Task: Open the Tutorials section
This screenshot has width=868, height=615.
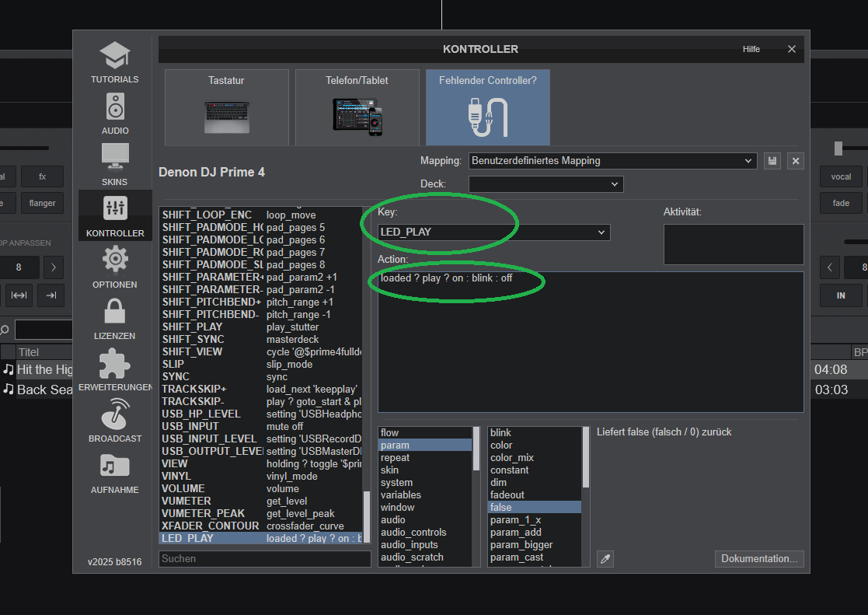Action: [x=114, y=63]
